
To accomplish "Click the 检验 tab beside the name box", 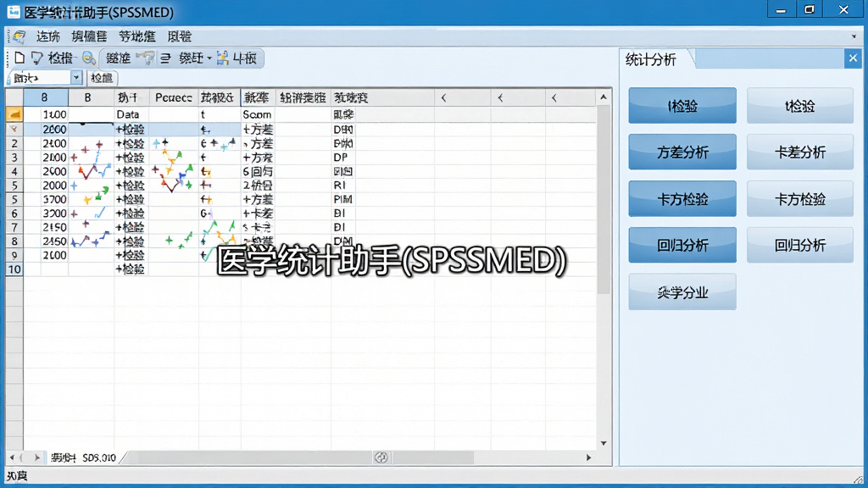I will point(102,78).
